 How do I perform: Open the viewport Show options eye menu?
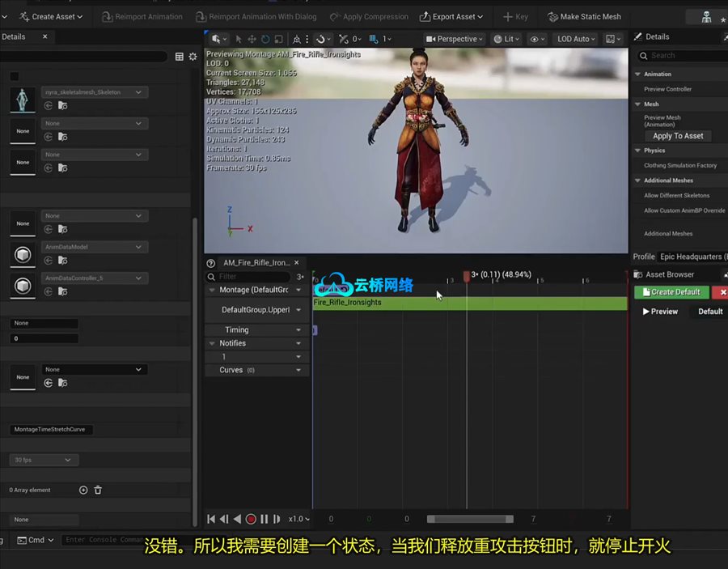536,39
